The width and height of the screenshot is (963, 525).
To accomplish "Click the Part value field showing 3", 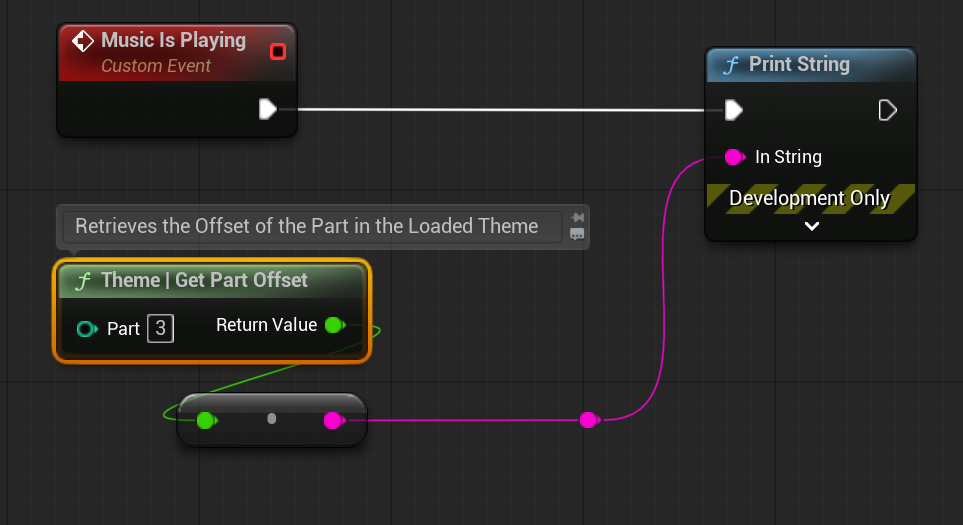I will (x=160, y=328).
